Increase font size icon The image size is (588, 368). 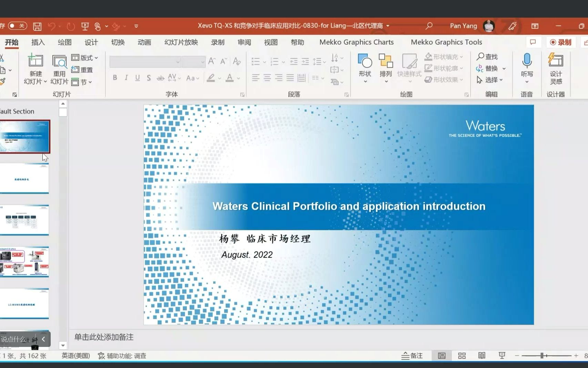point(212,61)
